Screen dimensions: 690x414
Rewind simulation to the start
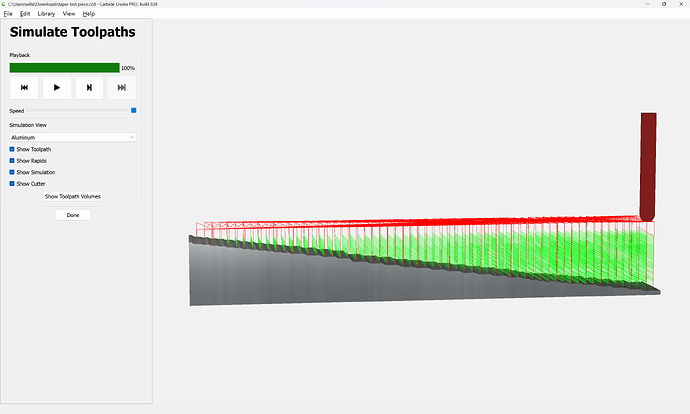[x=24, y=88]
